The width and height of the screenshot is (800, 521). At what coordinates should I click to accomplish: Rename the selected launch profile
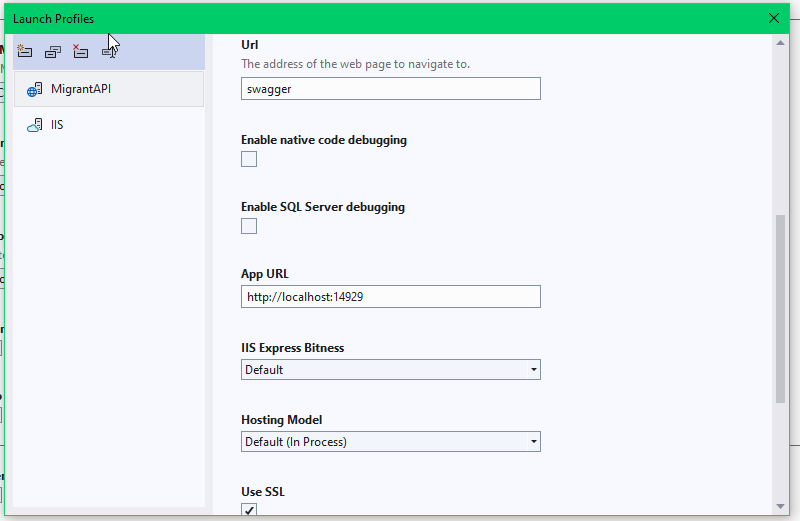click(x=109, y=51)
